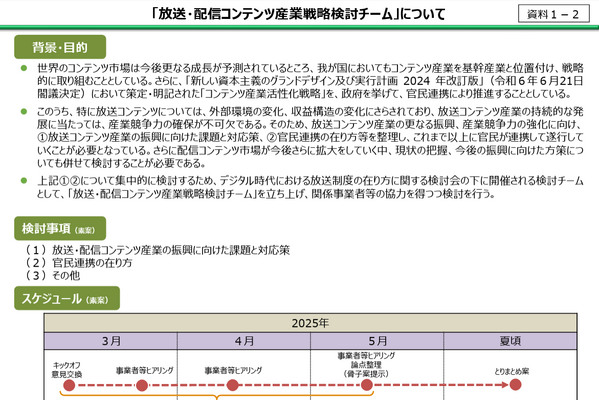Click the March 事業者等ヒアリング label
This screenshot has width=599, height=400.
[x=145, y=370]
